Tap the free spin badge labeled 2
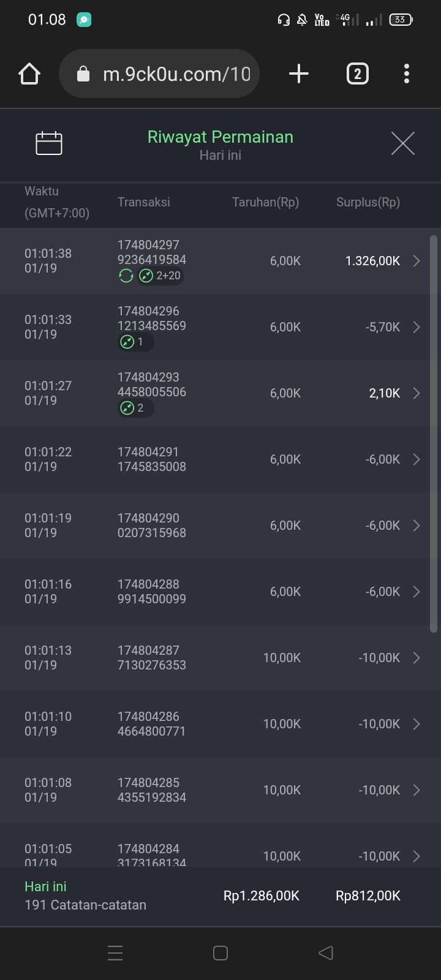The height and width of the screenshot is (980, 441). coord(135,408)
